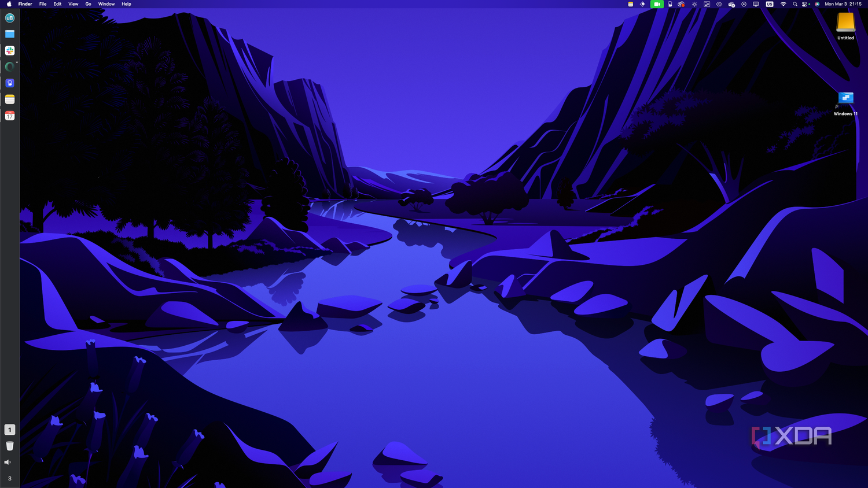
Task: Click the number 3 at the dock bottom
Action: point(9,478)
